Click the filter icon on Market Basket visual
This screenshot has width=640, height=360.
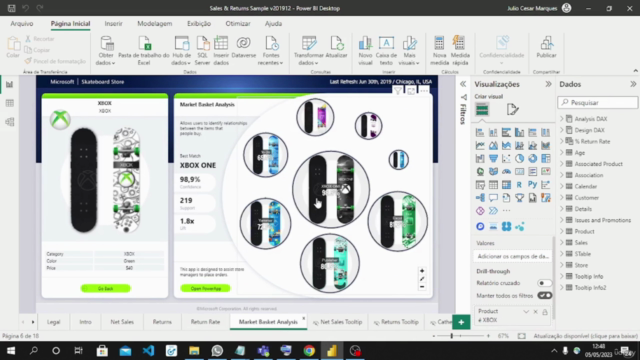(x=398, y=91)
